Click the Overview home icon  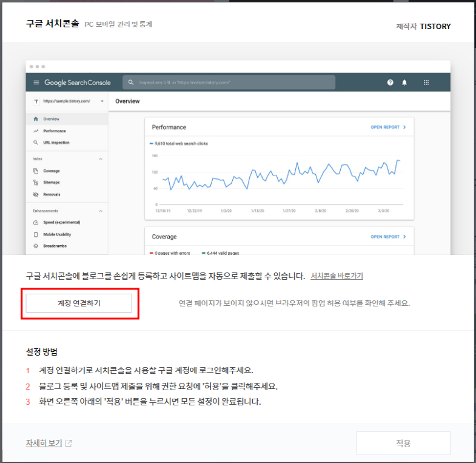click(x=36, y=119)
